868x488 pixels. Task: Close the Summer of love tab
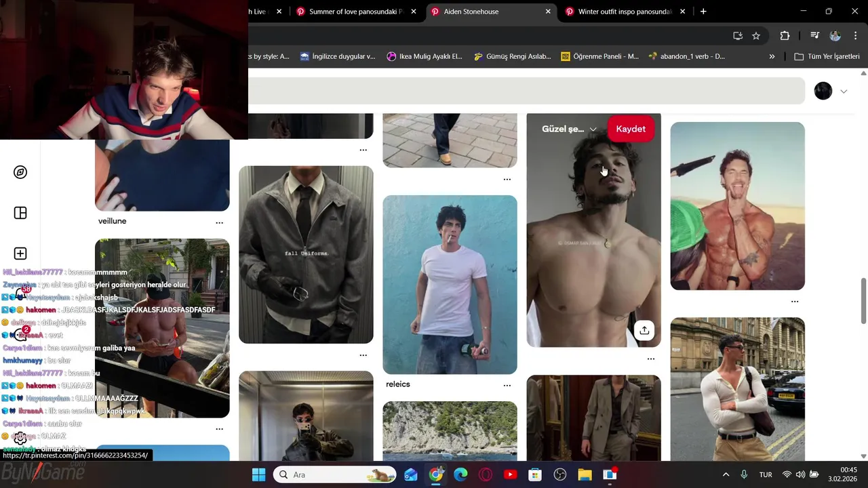point(414,12)
